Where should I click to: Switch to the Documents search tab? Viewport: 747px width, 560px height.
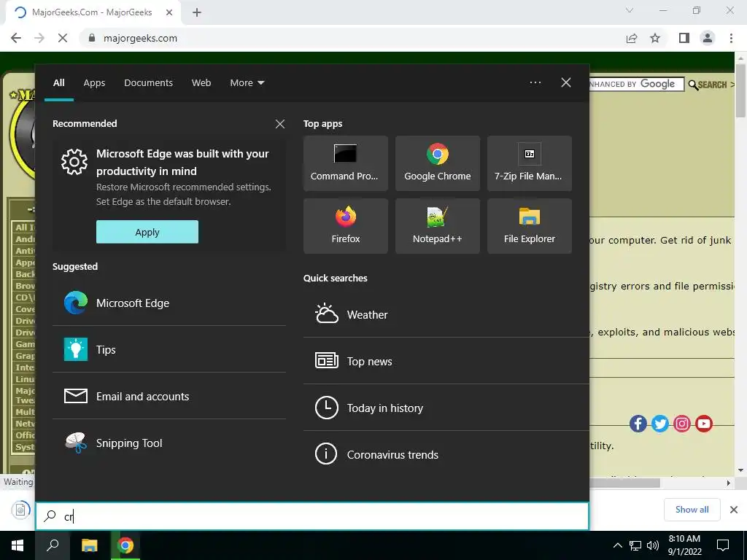148,83
